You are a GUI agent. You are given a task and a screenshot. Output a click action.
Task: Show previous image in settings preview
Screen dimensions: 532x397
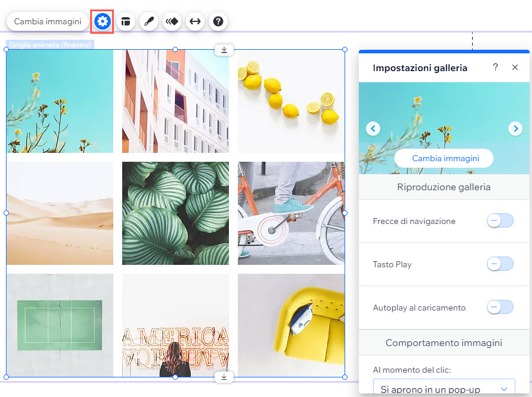coord(373,129)
